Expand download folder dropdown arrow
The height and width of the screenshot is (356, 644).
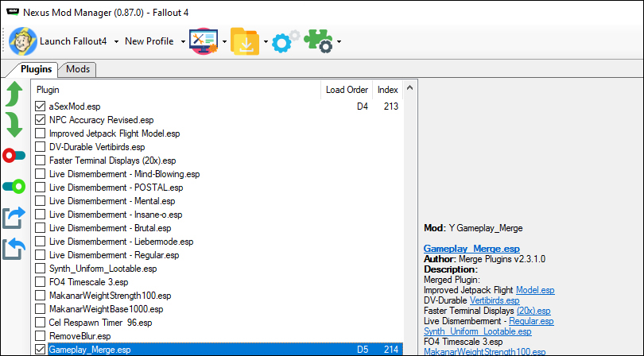pyautogui.click(x=266, y=41)
